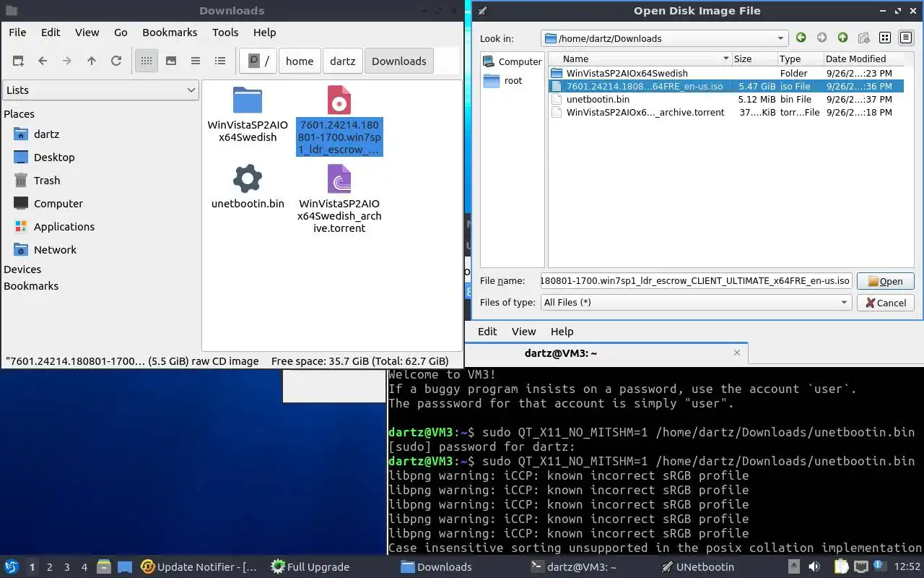This screenshot has width=924, height=578.
Task: Switch file manager to detailed list view
Action: pyautogui.click(x=220, y=61)
